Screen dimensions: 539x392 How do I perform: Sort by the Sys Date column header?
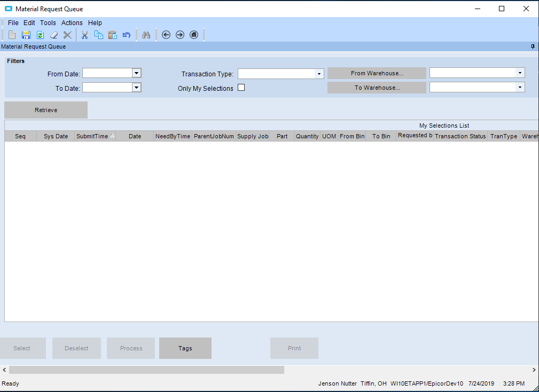56,136
